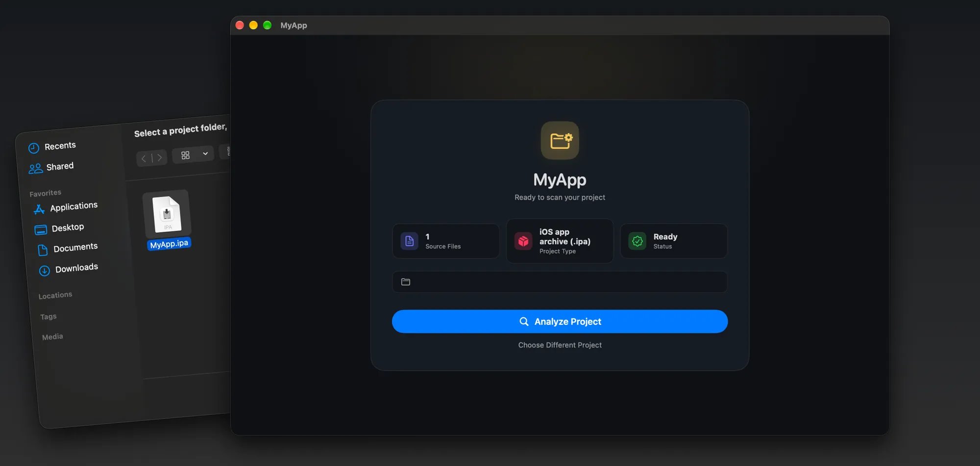Click the Source Files document icon
The image size is (980, 466).
point(409,241)
